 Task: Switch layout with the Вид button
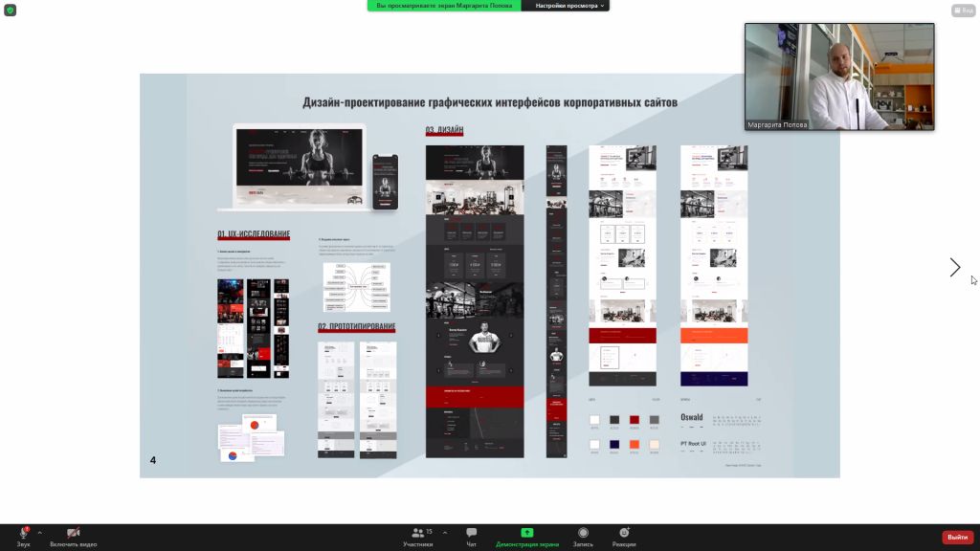963,10
